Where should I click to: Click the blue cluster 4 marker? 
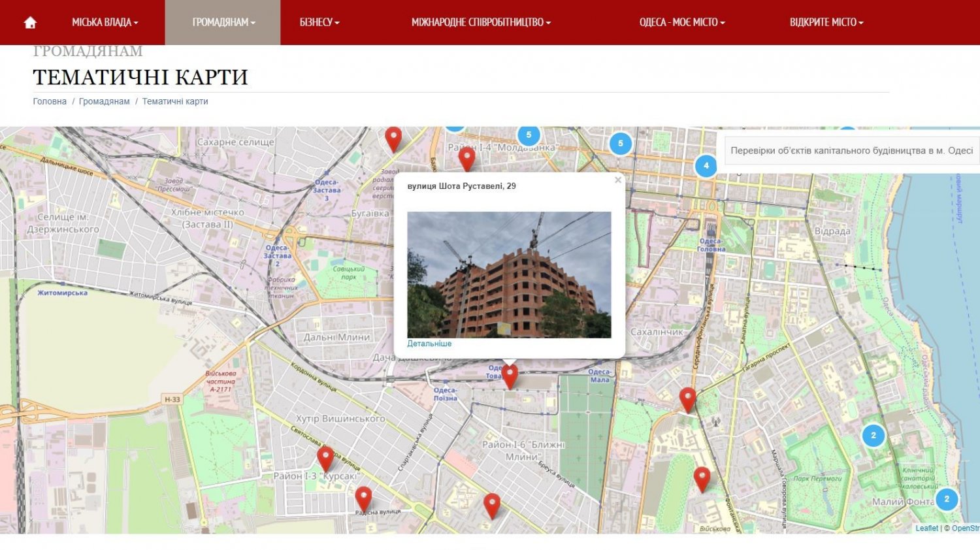click(706, 166)
